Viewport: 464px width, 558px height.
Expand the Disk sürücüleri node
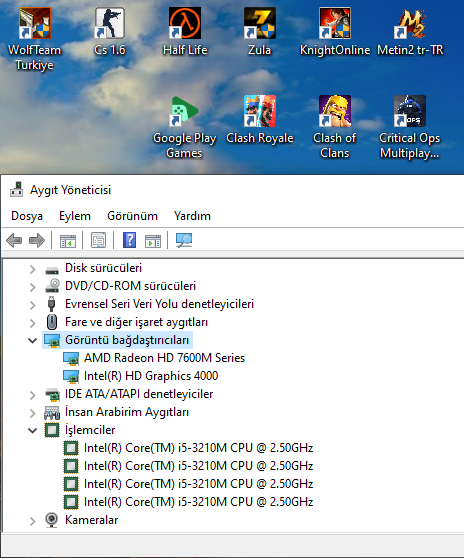point(32,269)
